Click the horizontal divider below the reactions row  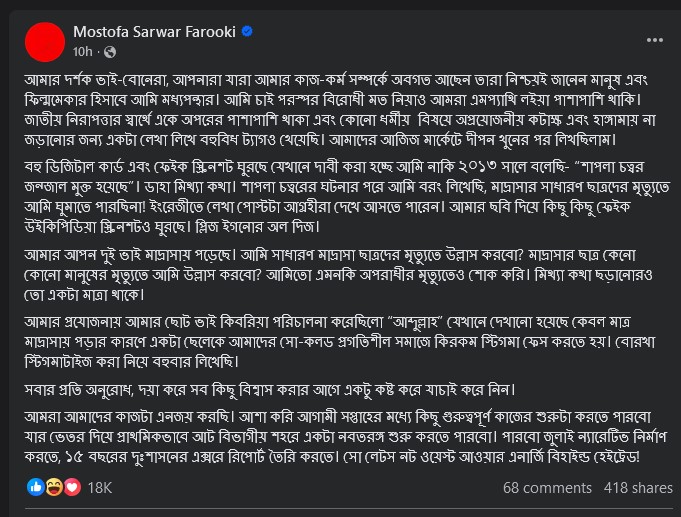tap(349, 508)
